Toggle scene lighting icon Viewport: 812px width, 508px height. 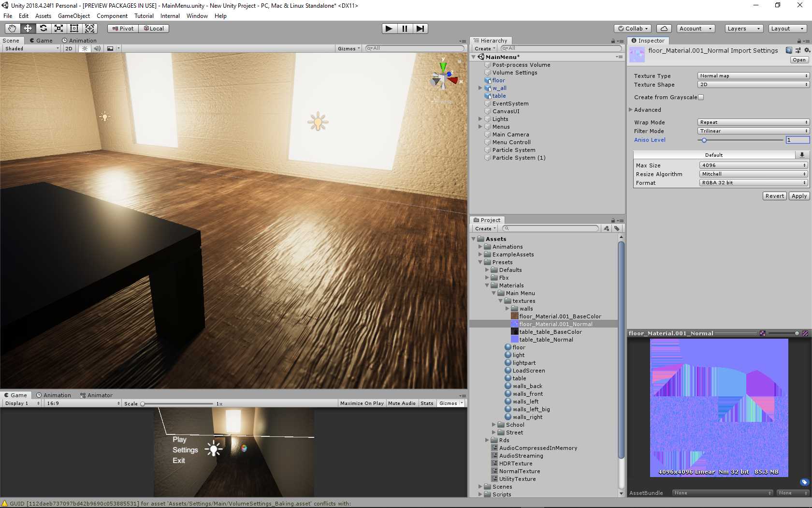[x=85, y=48]
